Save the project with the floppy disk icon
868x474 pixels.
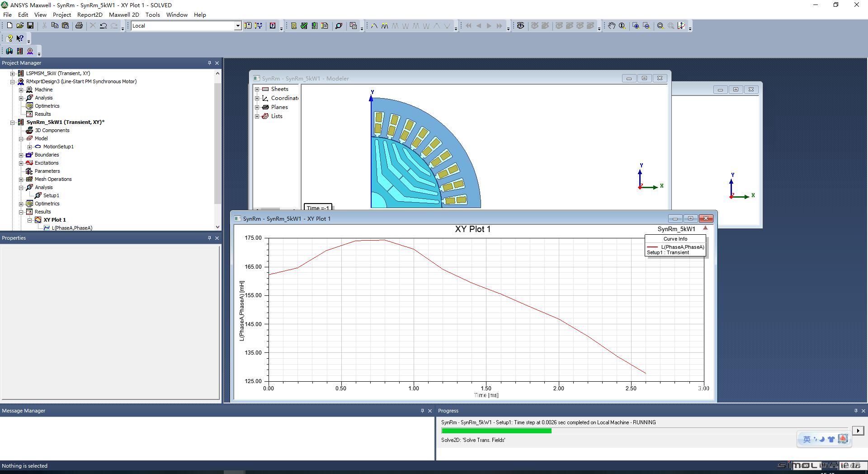[30, 26]
